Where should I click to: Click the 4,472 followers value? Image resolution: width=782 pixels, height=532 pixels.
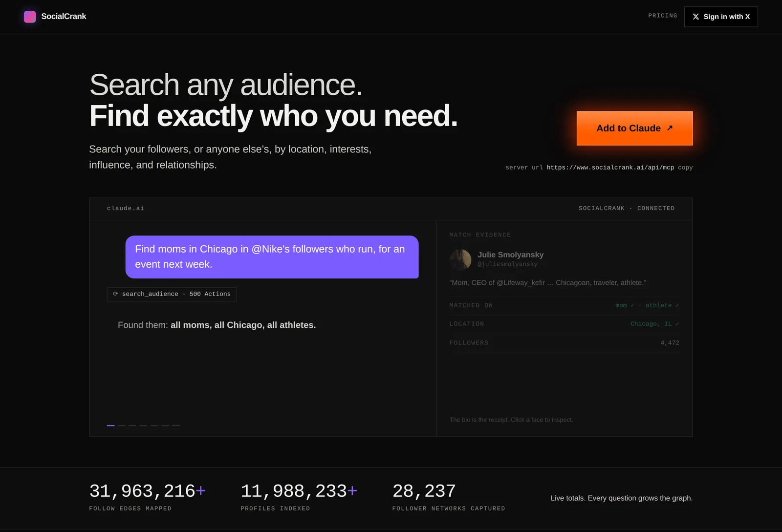[x=670, y=343]
